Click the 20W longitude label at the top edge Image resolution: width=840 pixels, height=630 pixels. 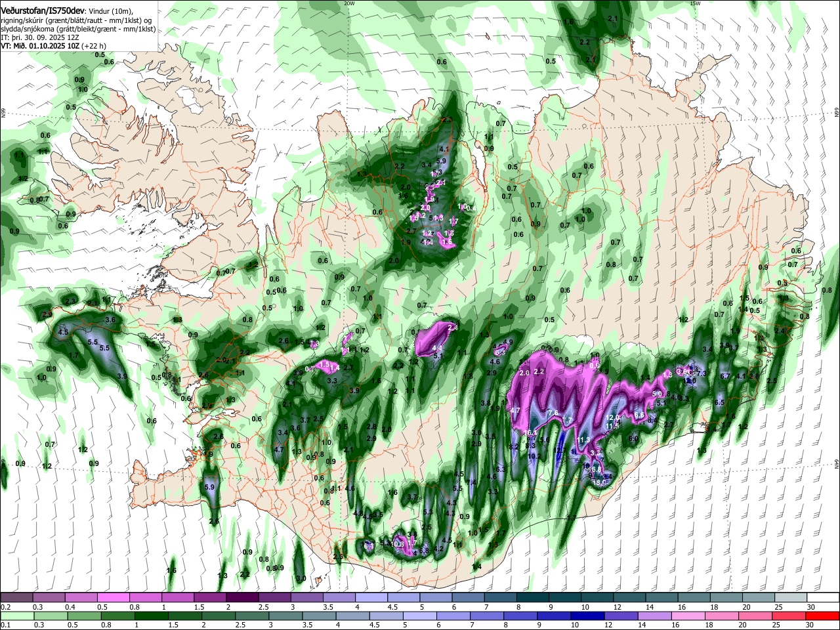tap(349, 3)
